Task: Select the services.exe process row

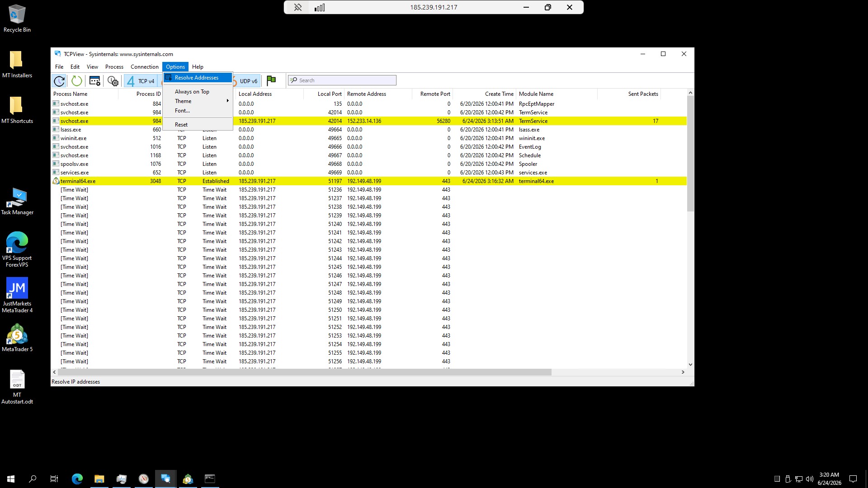Action: [x=369, y=173]
